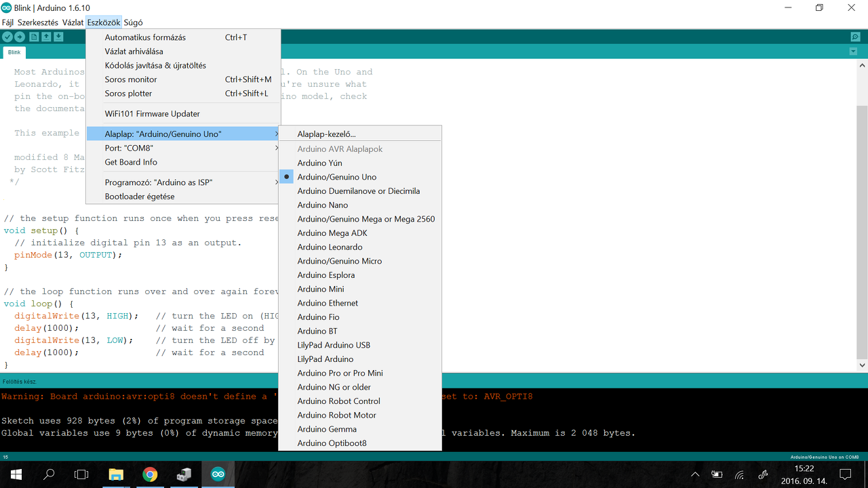Pick the Arduino Ethernet board

coord(360,303)
